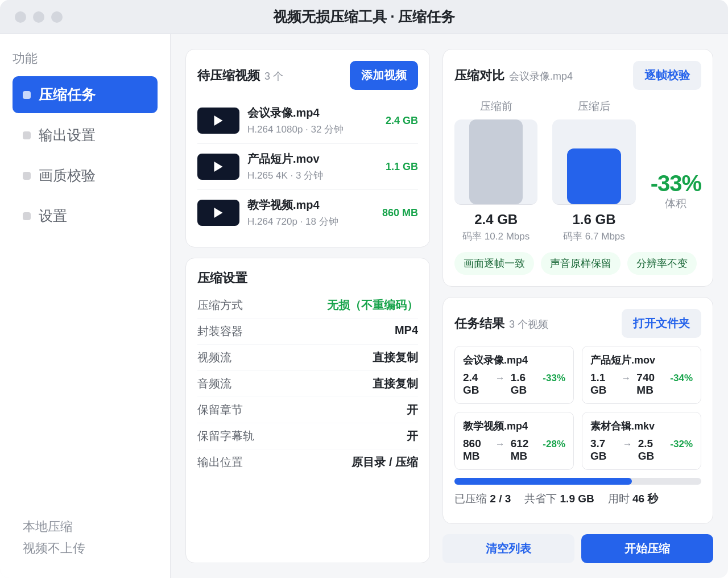Change 封装容器 value MP4
728x578 pixels.
pos(406,331)
